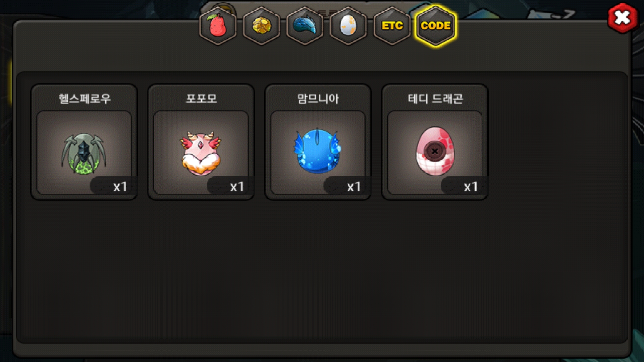Open the red fruit food tab
644x362 pixels.
click(x=218, y=26)
